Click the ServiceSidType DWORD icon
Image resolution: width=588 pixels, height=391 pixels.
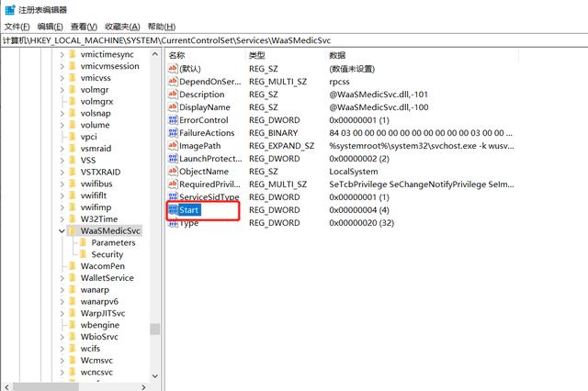(x=173, y=196)
